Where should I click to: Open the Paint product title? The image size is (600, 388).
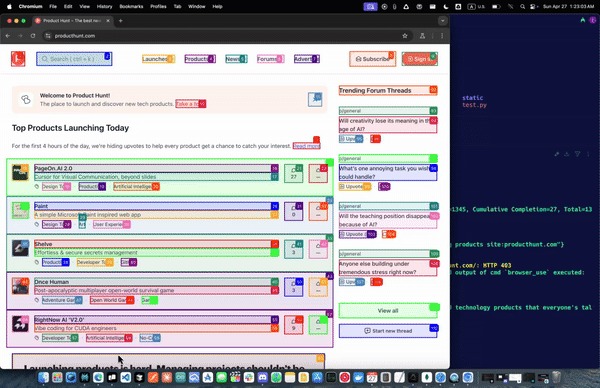click(x=156, y=206)
